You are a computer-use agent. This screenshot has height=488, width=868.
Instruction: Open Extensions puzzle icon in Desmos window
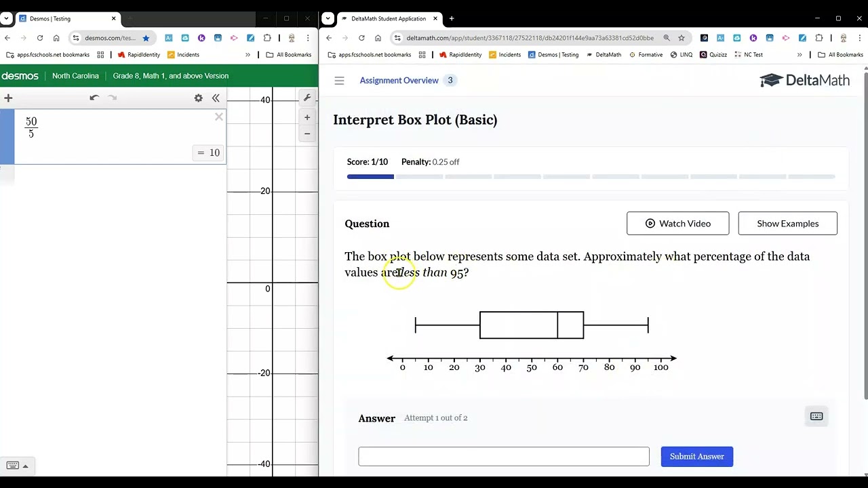coord(267,38)
